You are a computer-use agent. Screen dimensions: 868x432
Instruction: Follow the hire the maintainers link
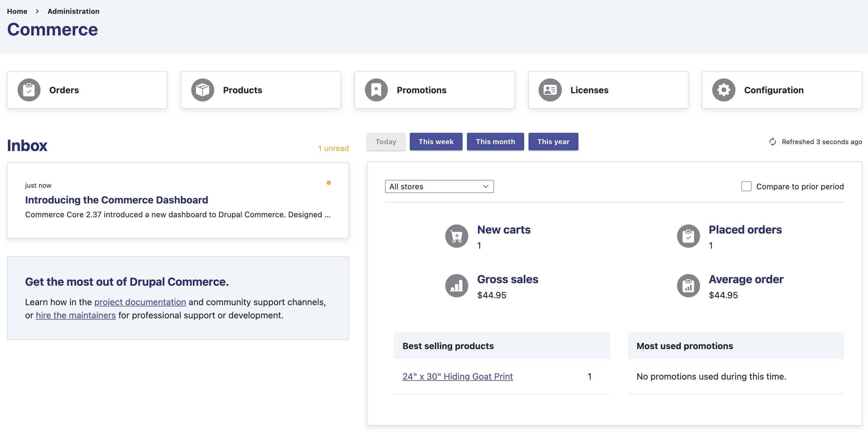pos(76,315)
